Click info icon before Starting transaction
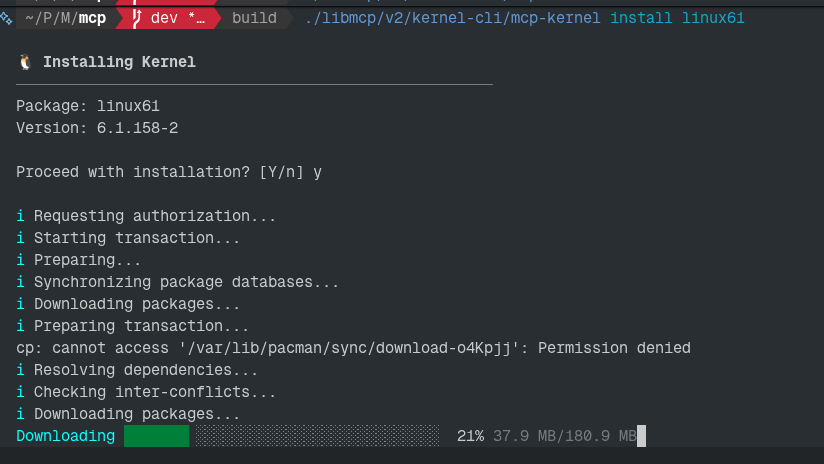Image resolution: width=824 pixels, height=464 pixels. [20, 238]
